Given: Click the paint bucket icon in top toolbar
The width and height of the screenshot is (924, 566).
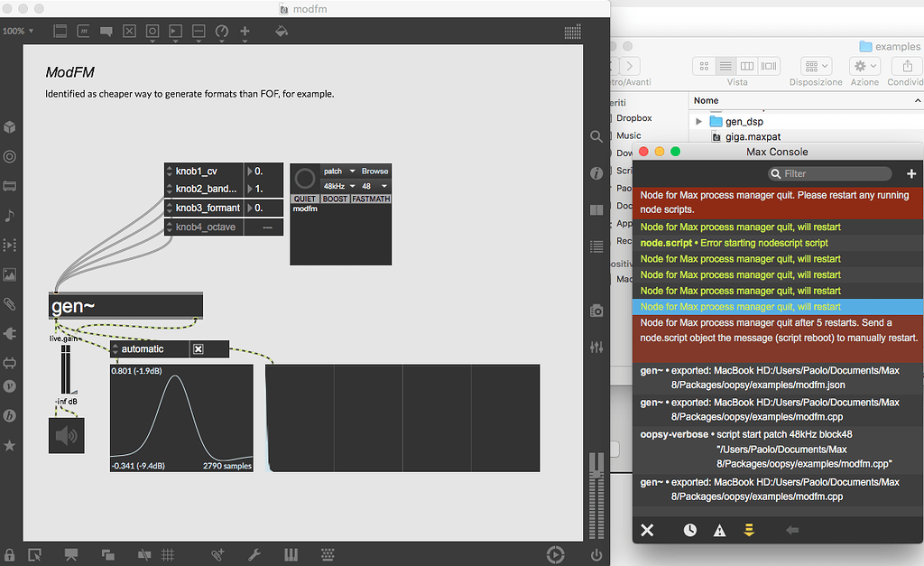Looking at the screenshot, I should point(282,30).
